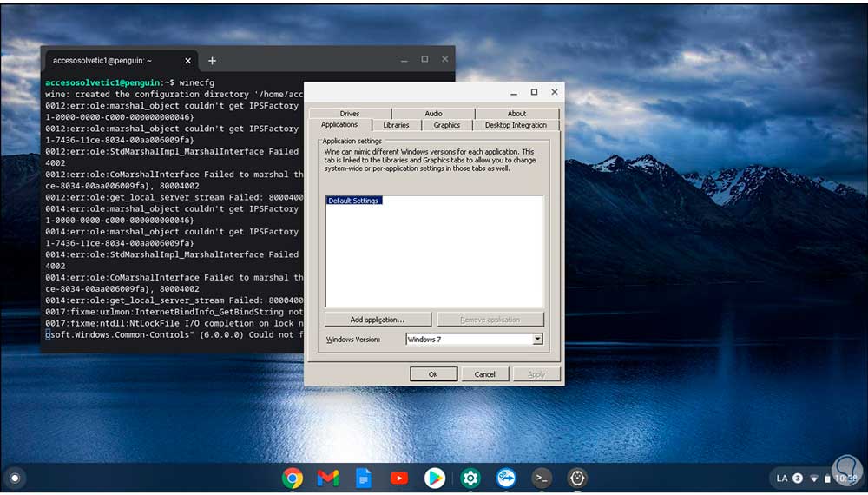Click the Add application button

378,320
